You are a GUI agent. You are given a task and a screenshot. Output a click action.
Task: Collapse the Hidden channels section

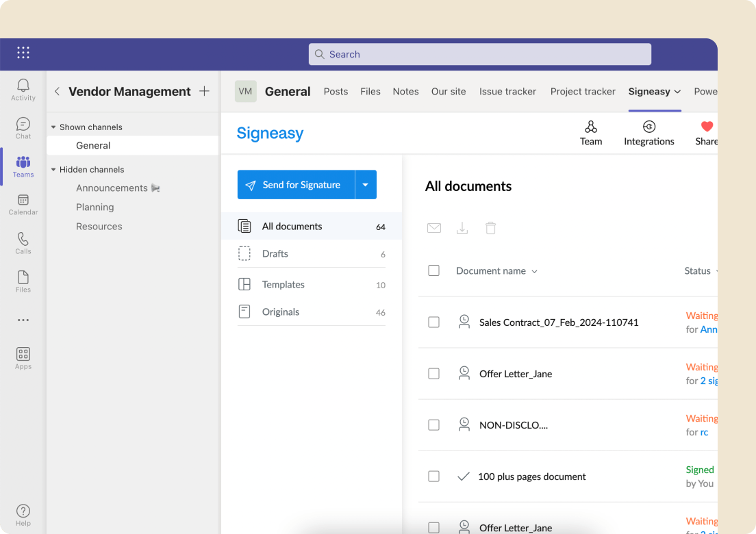pyautogui.click(x=53, y=169)
